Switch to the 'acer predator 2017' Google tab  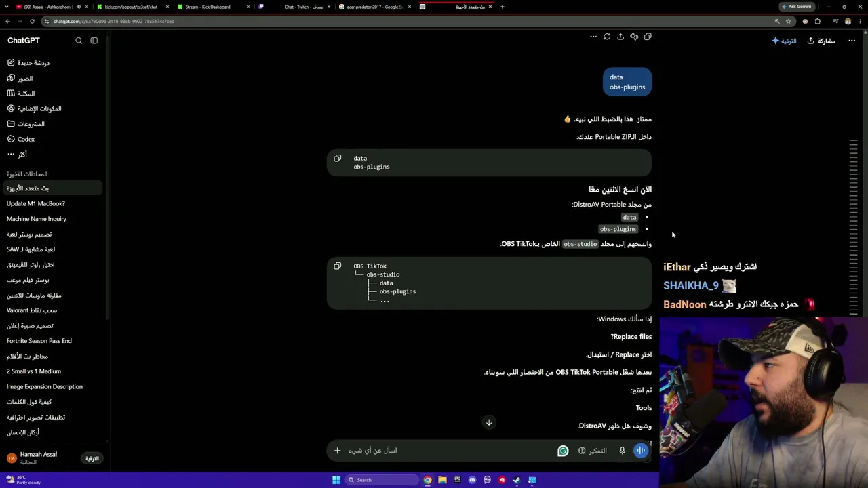375,7
